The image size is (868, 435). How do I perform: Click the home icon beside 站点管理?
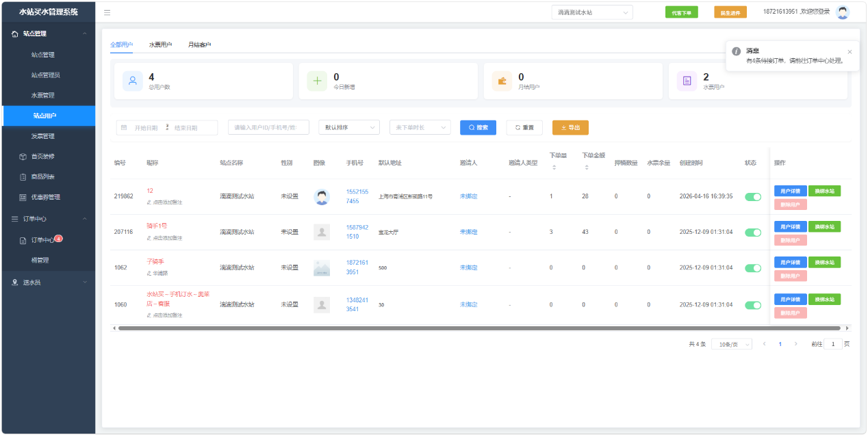(x=15, y=34)
